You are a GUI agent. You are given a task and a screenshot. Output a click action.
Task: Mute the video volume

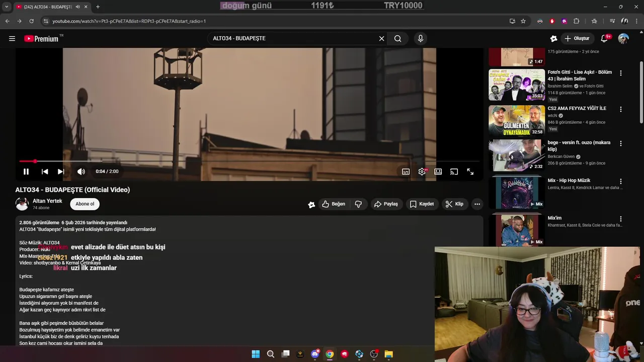click(x=81, y=171)
